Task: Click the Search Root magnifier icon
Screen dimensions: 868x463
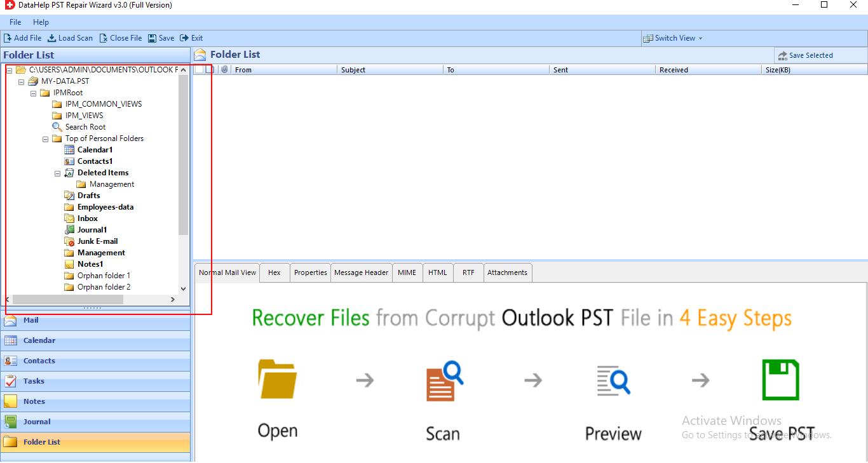Action: coord(57,127)
